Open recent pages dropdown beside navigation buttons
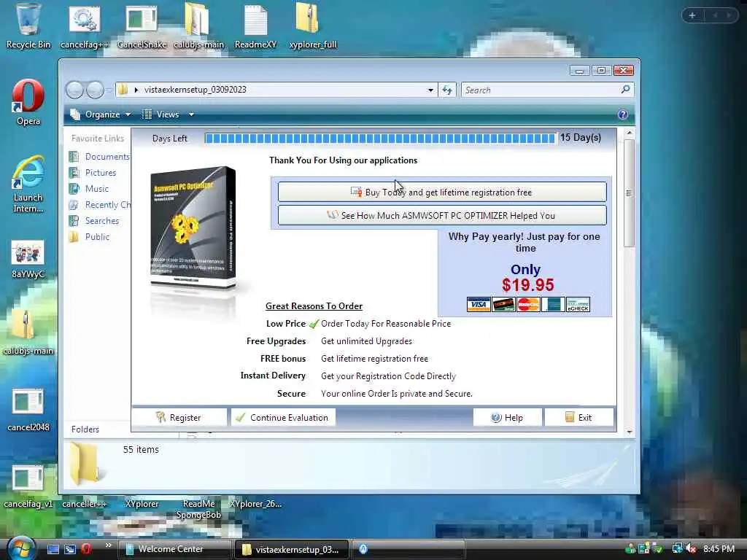 tap(109, 90)
